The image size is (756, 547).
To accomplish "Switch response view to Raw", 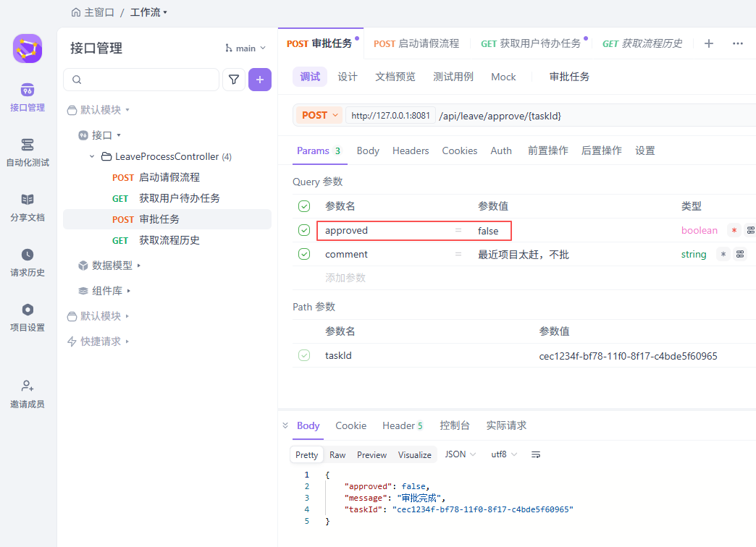I will [x=337, y=454].
